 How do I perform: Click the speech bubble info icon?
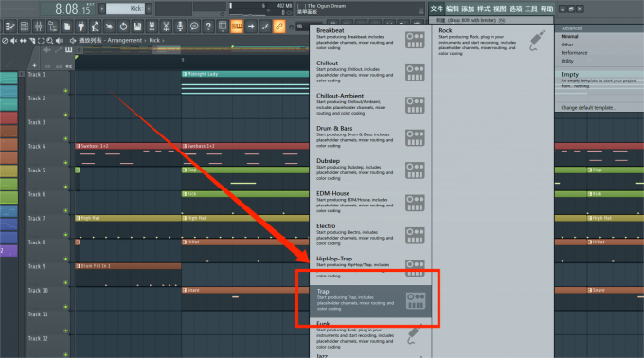[194, 27]
